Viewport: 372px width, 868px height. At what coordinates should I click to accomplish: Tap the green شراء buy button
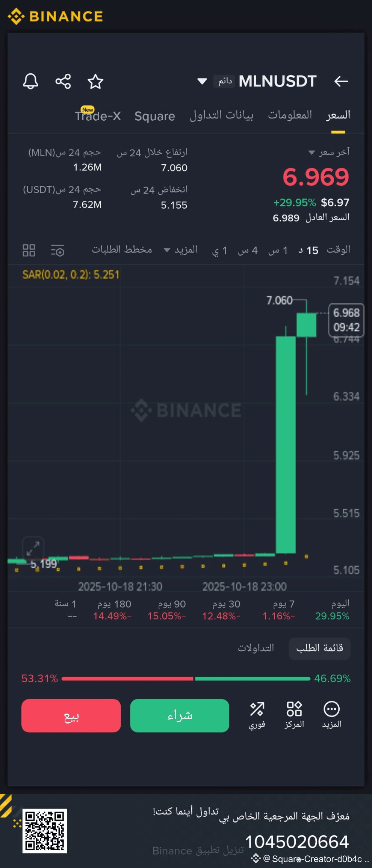180,715
